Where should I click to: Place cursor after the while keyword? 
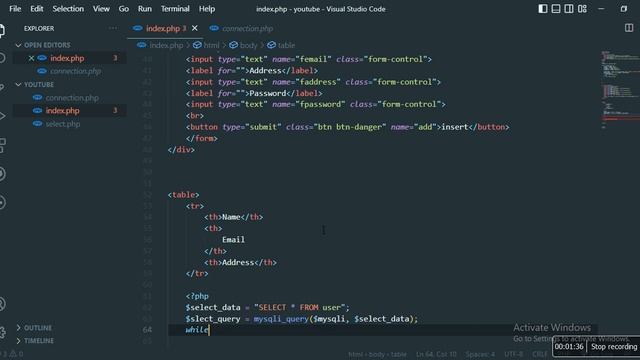coord(209,330)
